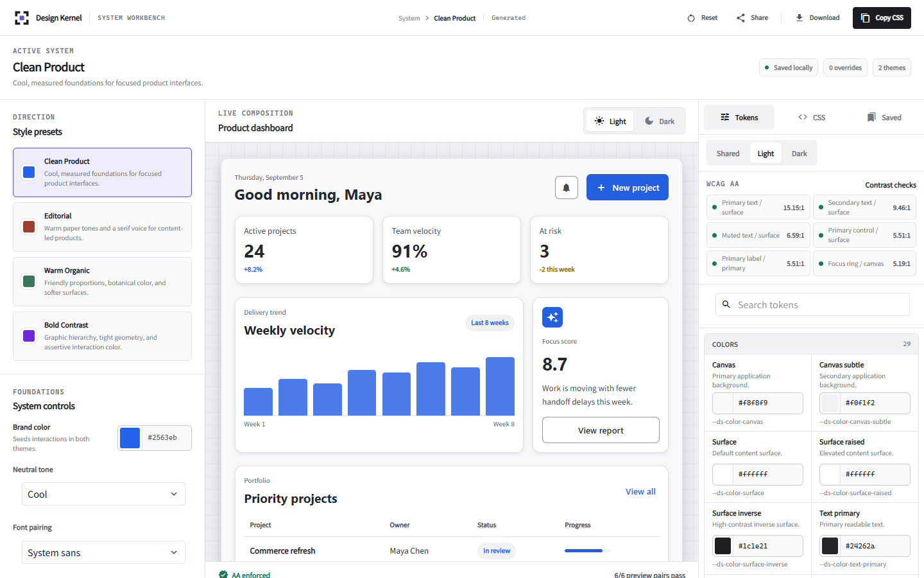Click the Commerce refresh progress bar
Viewport: 924px width, 578px height.
point(588,550)
